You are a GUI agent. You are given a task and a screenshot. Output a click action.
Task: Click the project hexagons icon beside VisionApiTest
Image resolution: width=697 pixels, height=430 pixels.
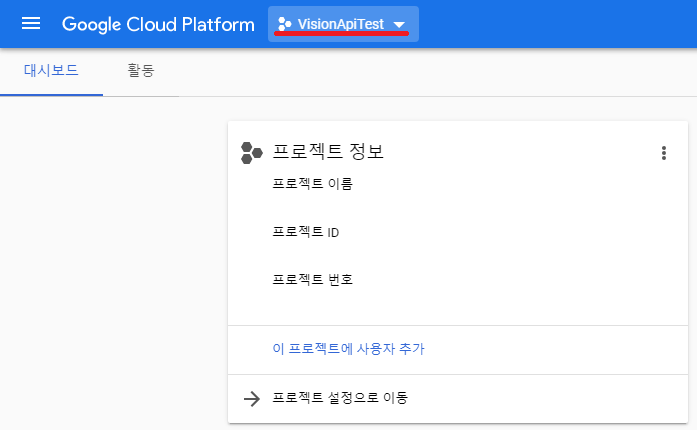pos(284,24)
